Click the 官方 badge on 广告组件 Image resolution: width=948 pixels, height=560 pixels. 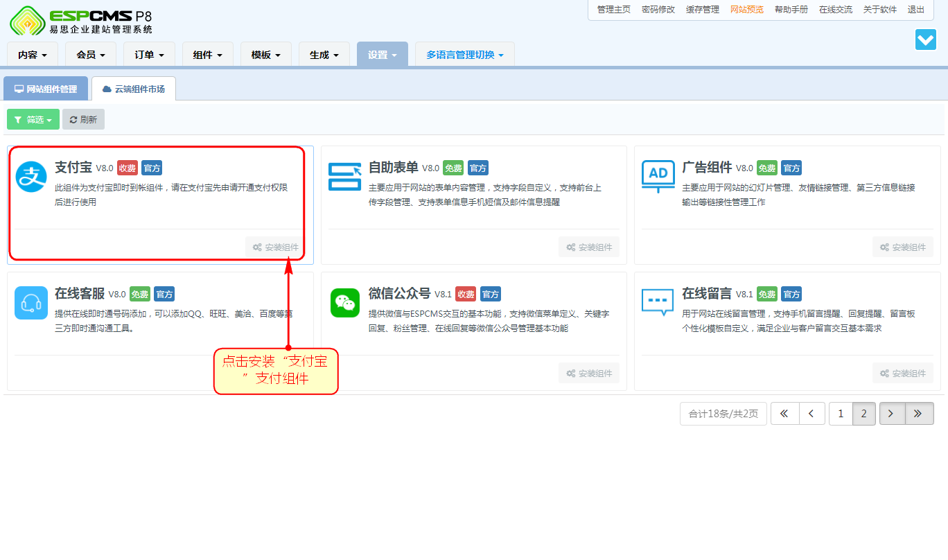[791, 168]
